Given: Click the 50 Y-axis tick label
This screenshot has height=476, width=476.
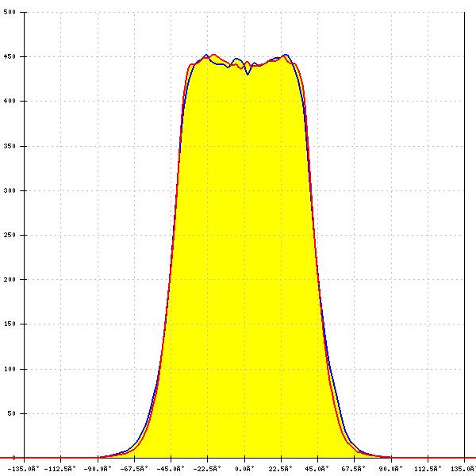Looking at the screenshot, I should click(12, 413).
